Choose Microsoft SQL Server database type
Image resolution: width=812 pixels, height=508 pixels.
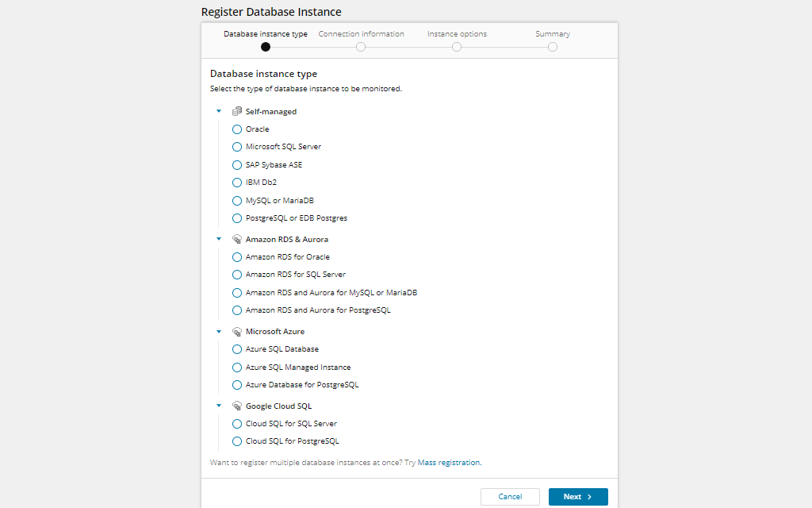pos(237,147)
